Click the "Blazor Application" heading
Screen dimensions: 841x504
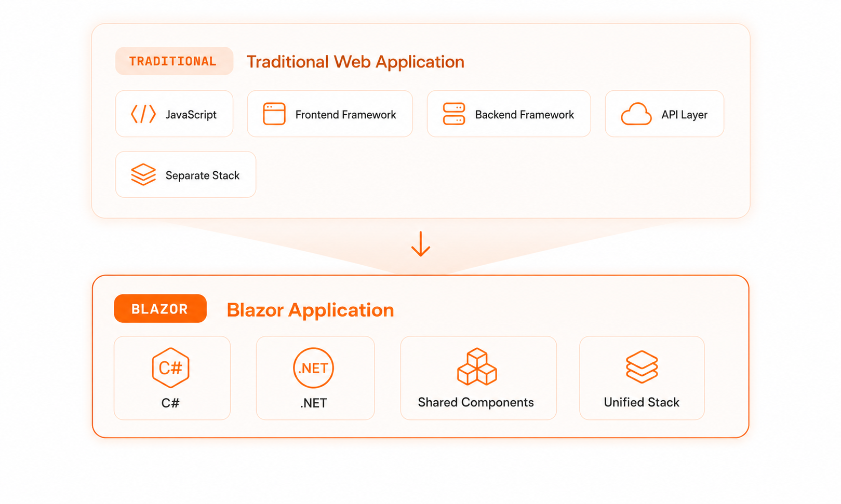click(310, 310)
